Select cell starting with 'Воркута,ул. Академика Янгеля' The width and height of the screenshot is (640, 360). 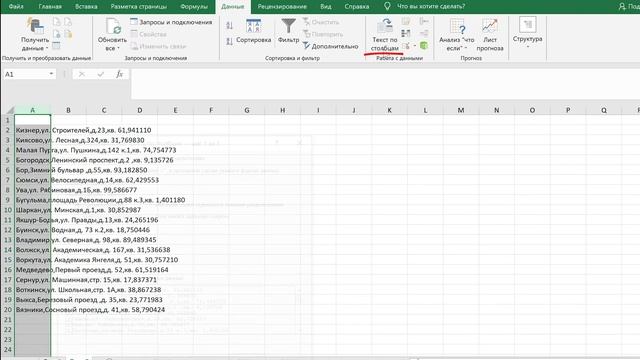coord(33,260)
